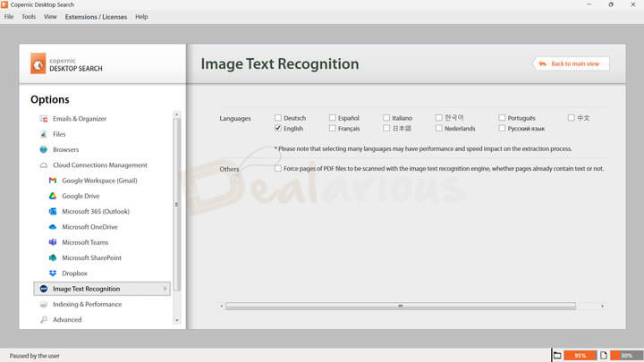Click the Advanced magnifier icon
Image resolution: width=644 pixels, height=362 pixels.
click(x=44, y=320)
